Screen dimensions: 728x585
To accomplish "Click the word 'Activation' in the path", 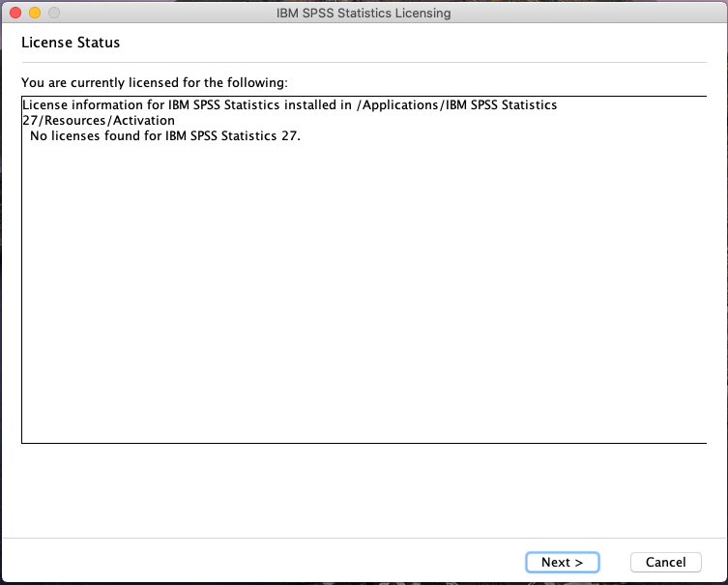I will 144,121.
